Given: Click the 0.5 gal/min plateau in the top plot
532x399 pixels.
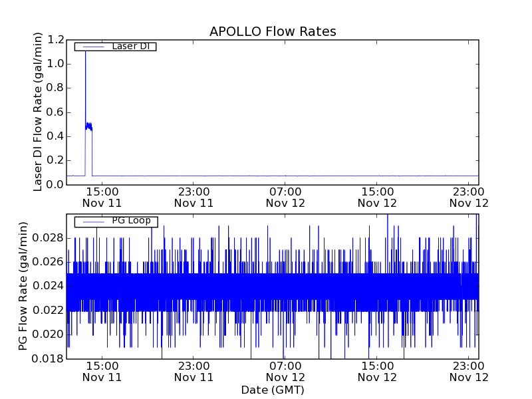Looking at the screenshot, I should click(88, 125).
